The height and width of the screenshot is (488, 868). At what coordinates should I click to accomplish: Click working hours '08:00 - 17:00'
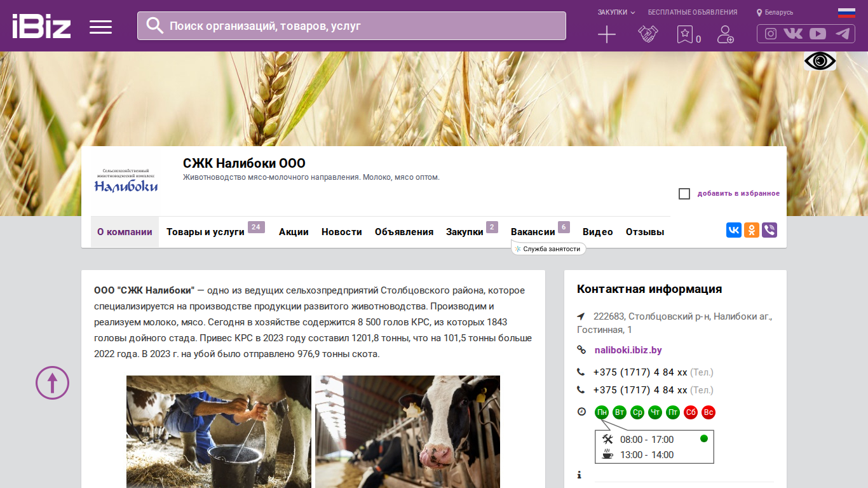[647, 440]
